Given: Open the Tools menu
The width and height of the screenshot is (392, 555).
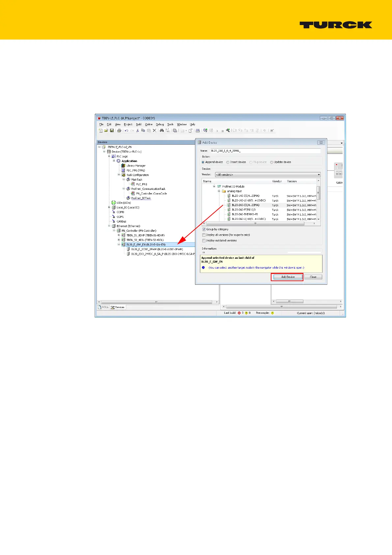Looking at the screenshot, I should click(x=170, y=124).
